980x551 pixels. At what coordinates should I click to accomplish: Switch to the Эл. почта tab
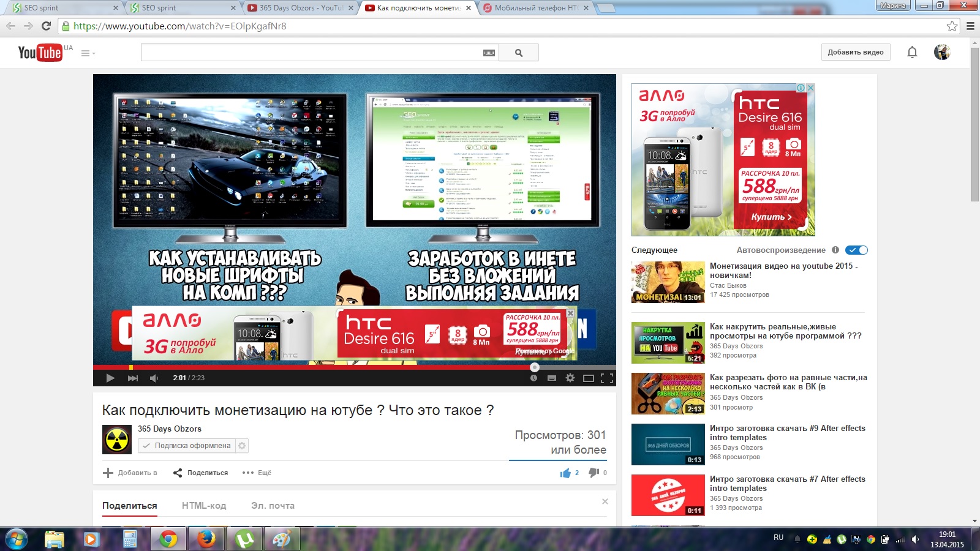coord(273,506)
